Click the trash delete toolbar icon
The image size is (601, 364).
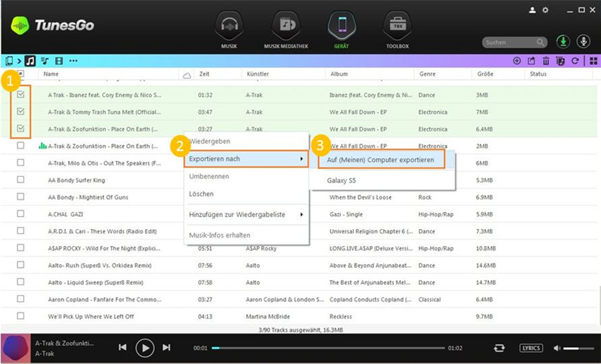click(x=546, y=61)
